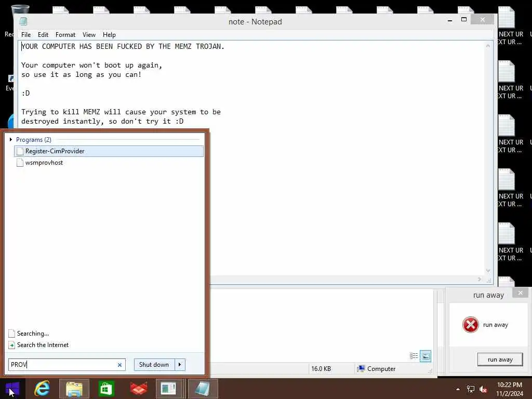Open the Help menu in Notepad

coord(109,35)
